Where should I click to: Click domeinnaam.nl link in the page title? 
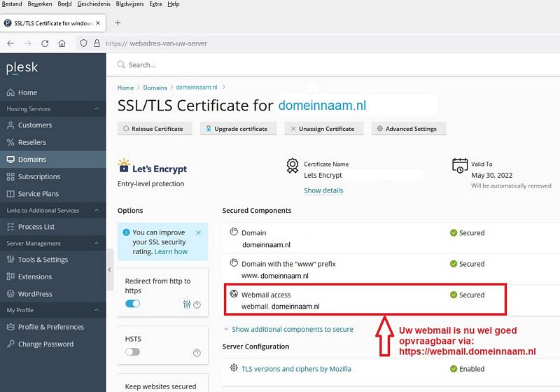(x=322, y=105)
